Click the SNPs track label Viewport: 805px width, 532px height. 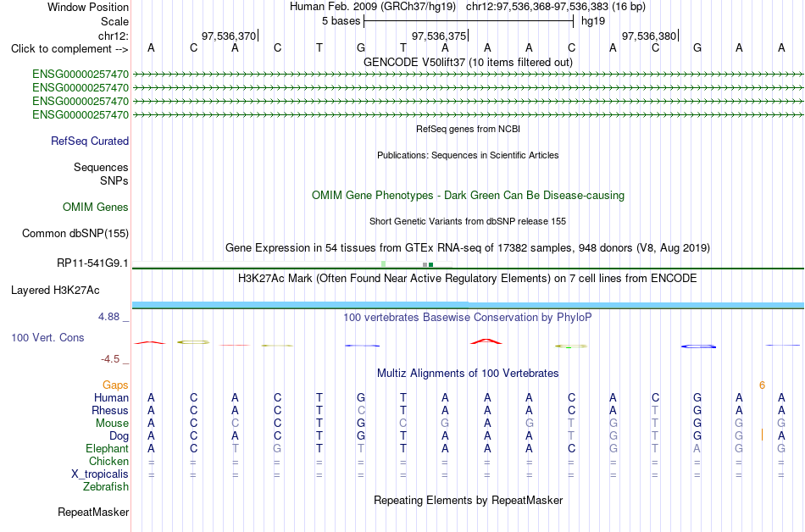tap(114, 180)
